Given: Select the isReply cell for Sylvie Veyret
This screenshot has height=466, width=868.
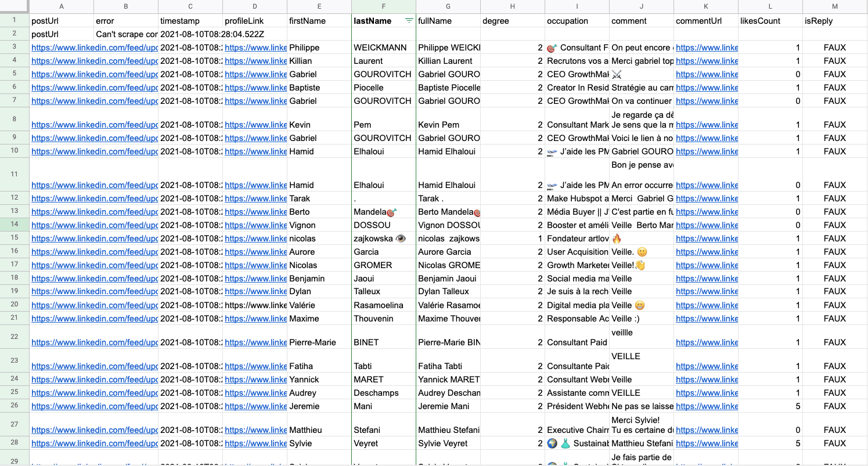Looking at the screenshot, I should click(834, 443).
